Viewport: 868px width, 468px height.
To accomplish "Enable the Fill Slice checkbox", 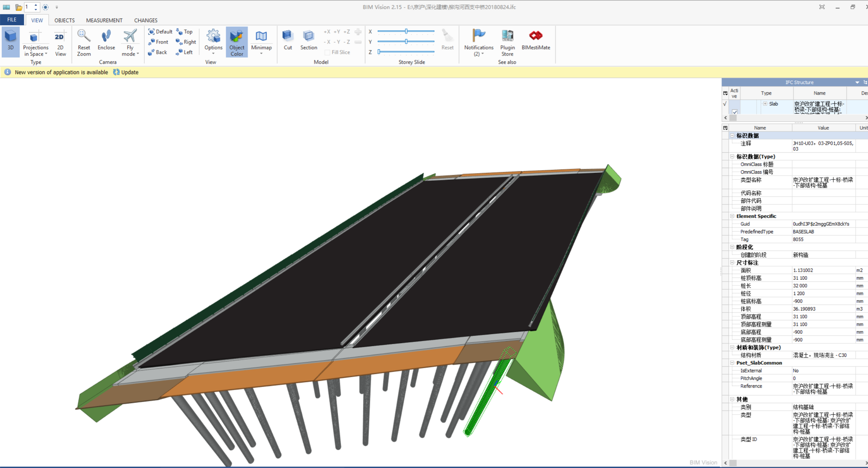I will (328, 52).
